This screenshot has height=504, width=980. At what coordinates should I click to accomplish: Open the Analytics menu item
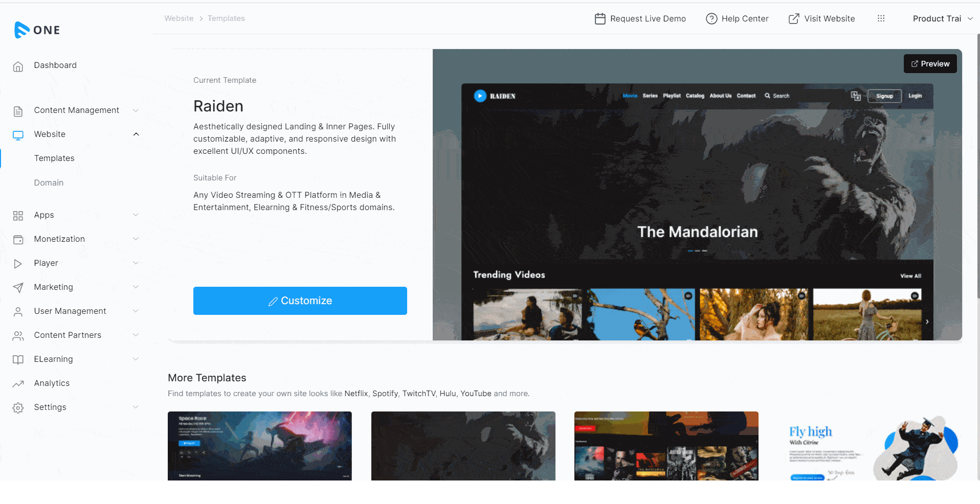tap(52, 383)
